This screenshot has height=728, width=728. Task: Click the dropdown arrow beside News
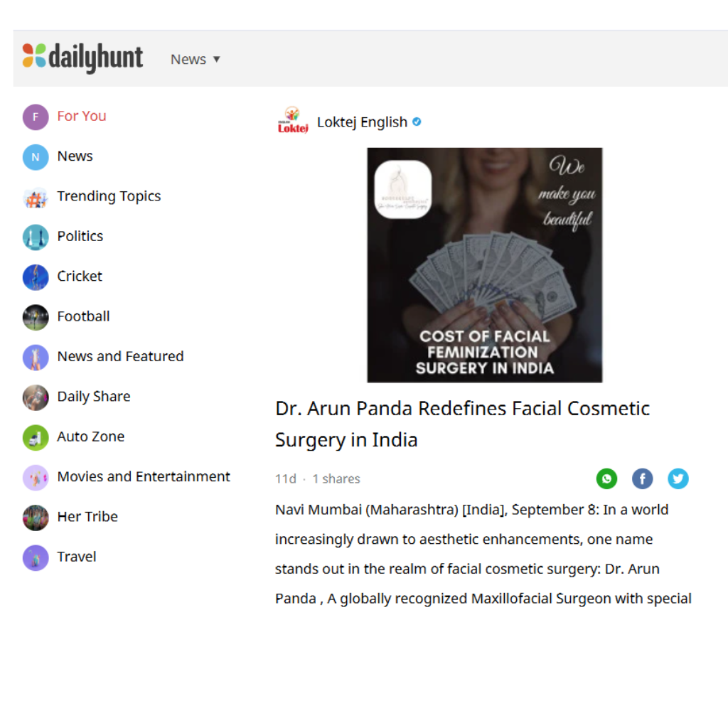216,60
